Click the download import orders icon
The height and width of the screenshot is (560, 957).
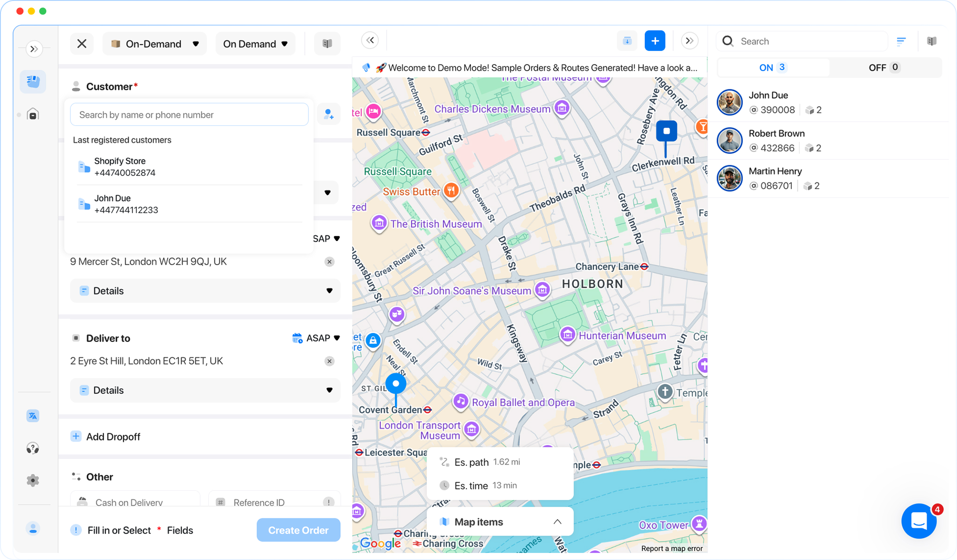(627, 41)
